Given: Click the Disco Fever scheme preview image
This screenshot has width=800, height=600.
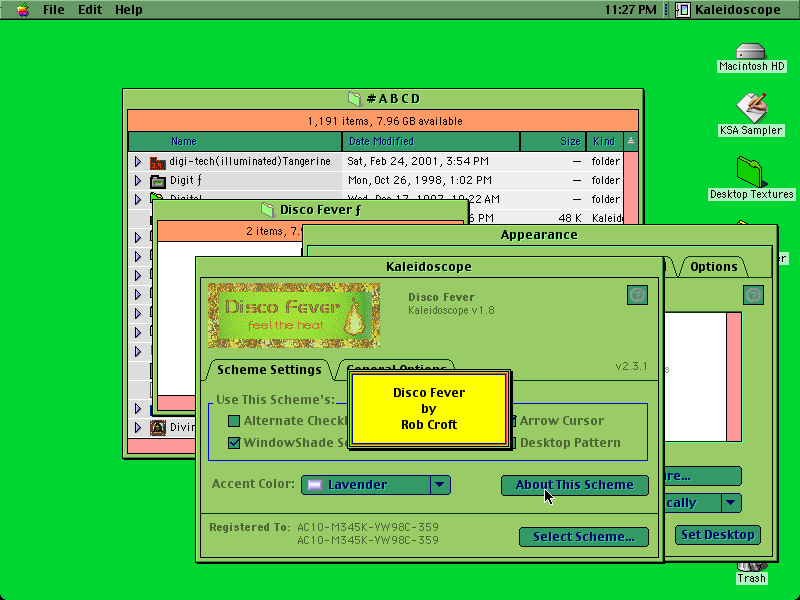Looking at the screenshot, I should click(x=294, y=315).
